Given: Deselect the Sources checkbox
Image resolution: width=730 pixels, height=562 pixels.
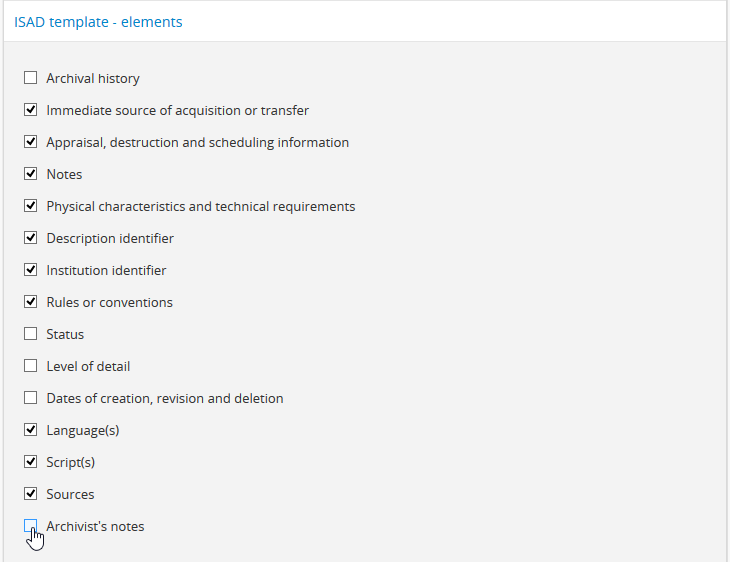Looking at the screenshot, I should click(31, 494).
